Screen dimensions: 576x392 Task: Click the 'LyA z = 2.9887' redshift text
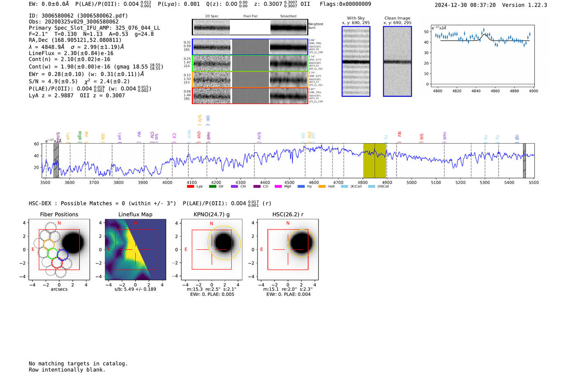point(51,95)
